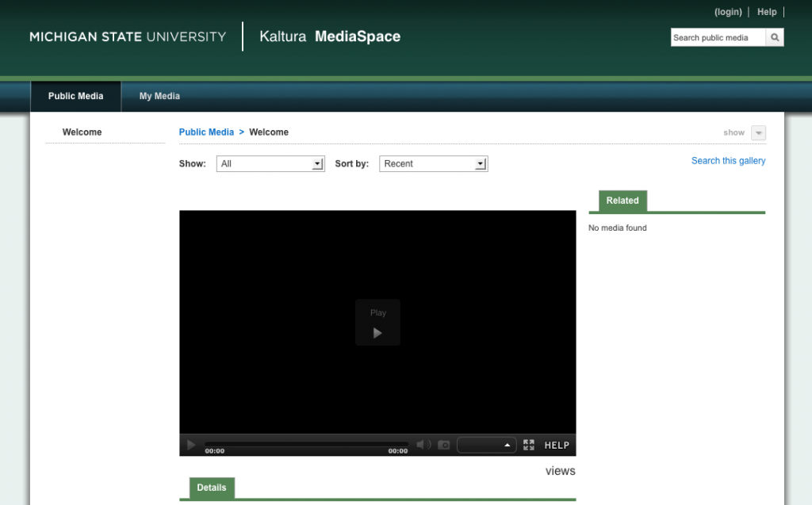Screen dimensions: 812x505
Task: Click the camera icon in the player bar
Action: point(443,445)
